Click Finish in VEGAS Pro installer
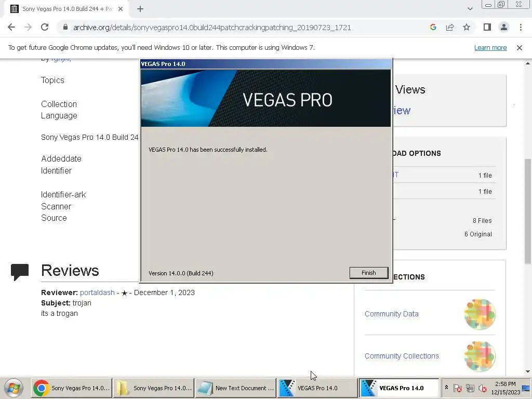 pos(368,273)
